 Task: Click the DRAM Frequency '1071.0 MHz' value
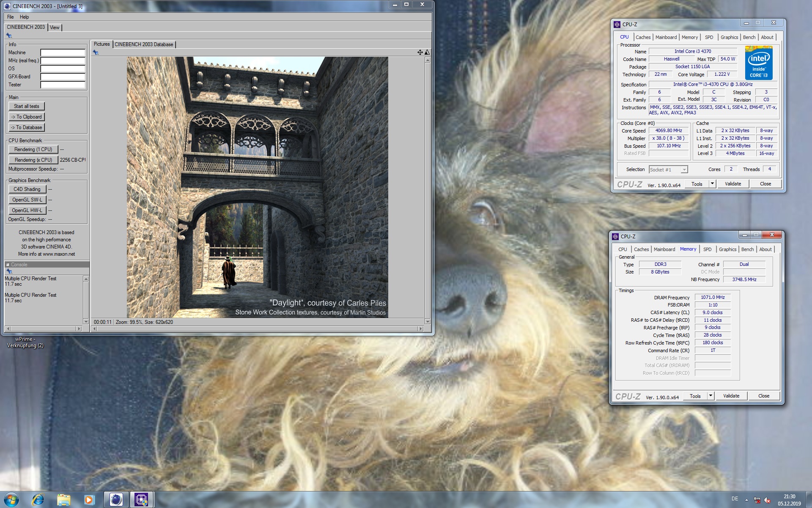pyautogui.click(x=713, y=298)
